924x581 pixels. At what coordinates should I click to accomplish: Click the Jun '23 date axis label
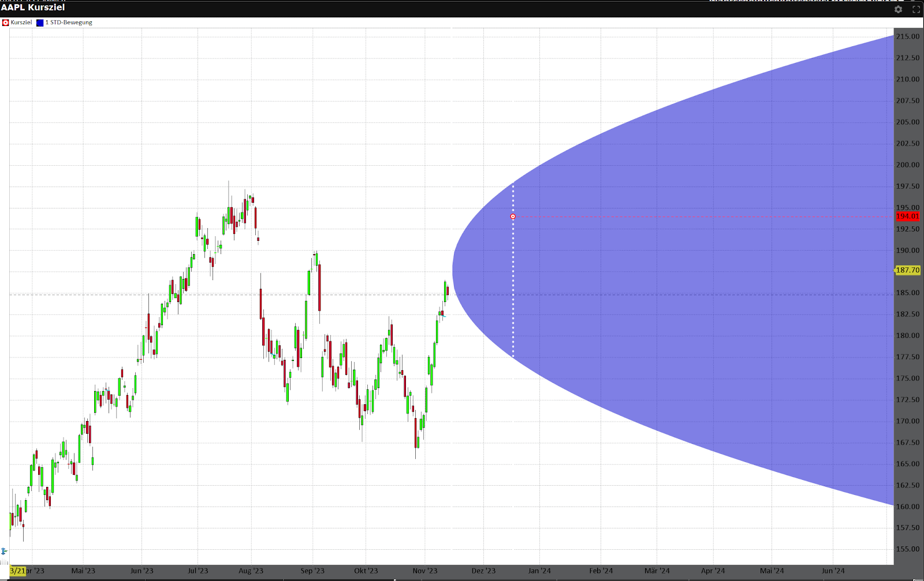click(x=141, y=571)
